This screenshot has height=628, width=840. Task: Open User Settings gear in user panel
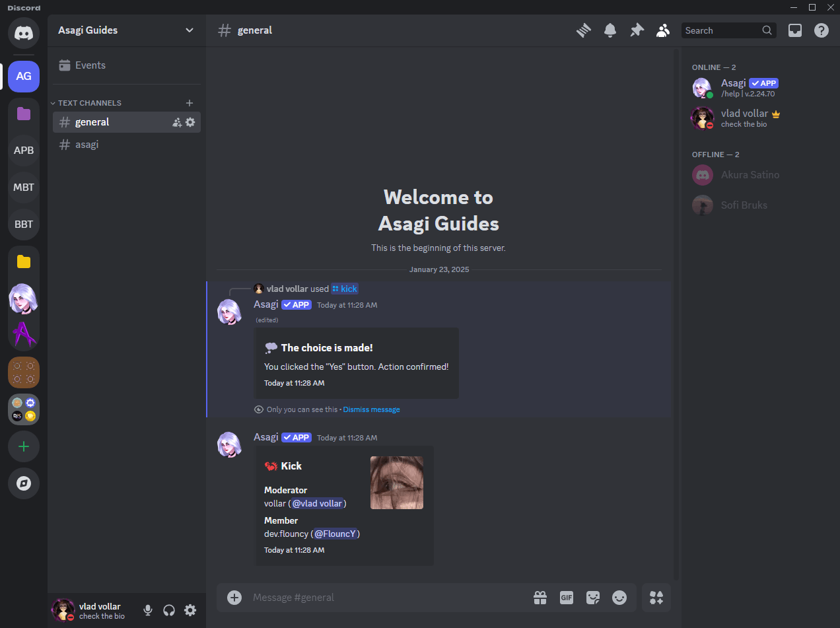[190, 610]
